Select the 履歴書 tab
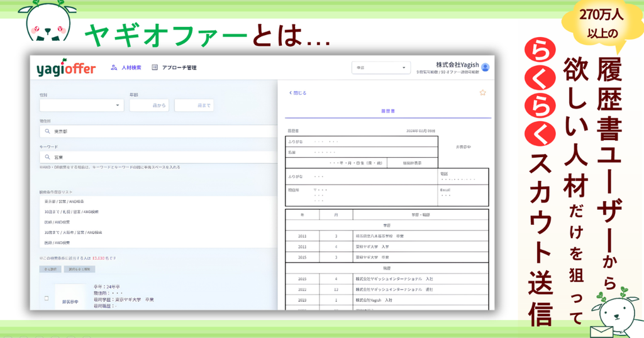The height and width of the screenshot is (338, 644). tap(387, 111)
